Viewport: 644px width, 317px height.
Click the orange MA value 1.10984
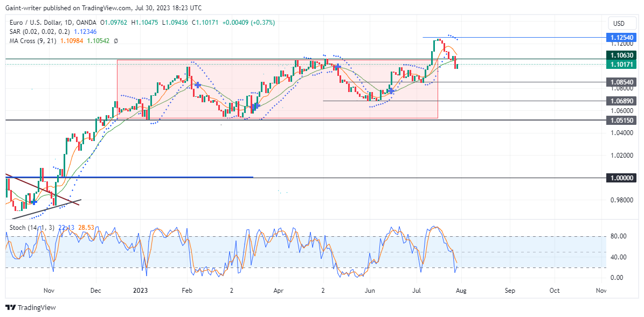coord(72,41)
